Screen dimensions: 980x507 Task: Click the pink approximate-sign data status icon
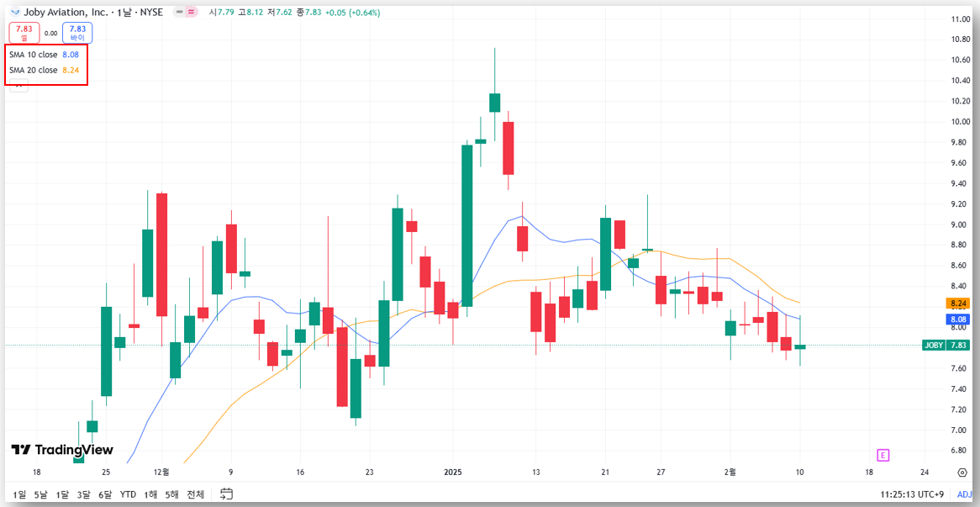(192, 13)
